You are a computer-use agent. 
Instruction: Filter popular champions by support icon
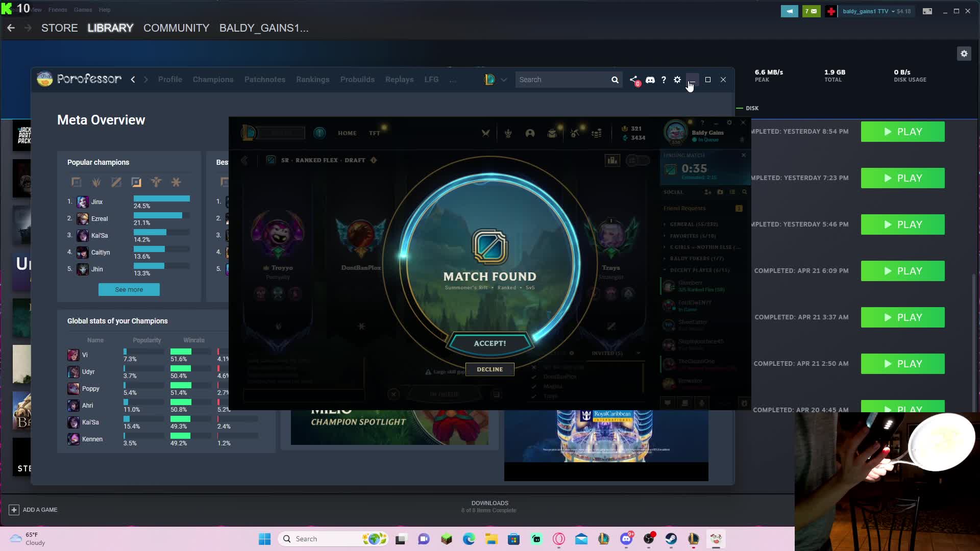point(156,182)
